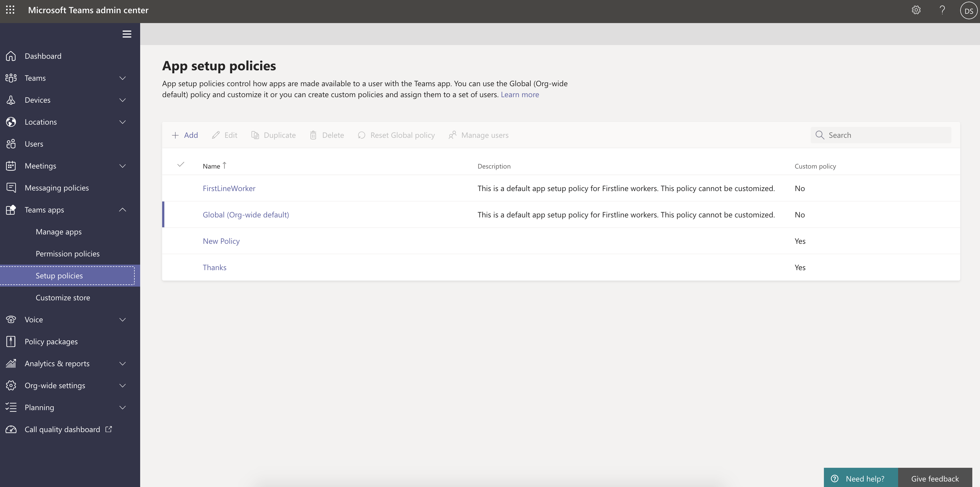Click the Dashboard home icon

pyautogui.click(x=11, y=56)
